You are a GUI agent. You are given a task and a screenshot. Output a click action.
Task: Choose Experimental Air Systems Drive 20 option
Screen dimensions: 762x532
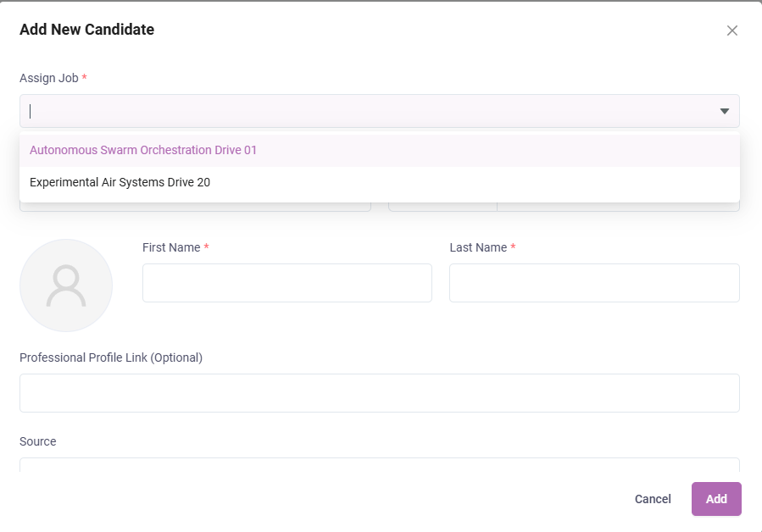click(x=380, y=182)
